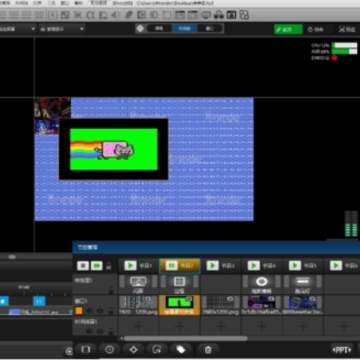The width and height of the screenshot is (360, 360).
Task: Click the scrollbar left arrow in program panel
Action: point(121,339)
